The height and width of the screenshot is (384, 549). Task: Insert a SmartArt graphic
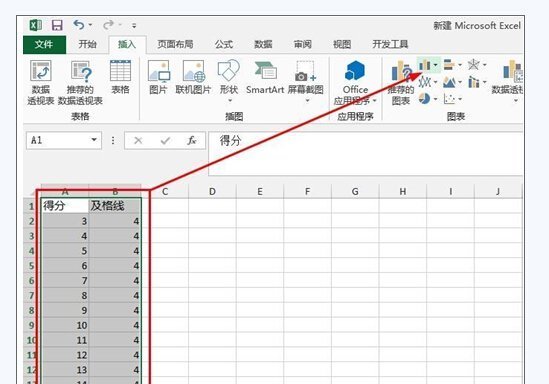coord(265,77)
